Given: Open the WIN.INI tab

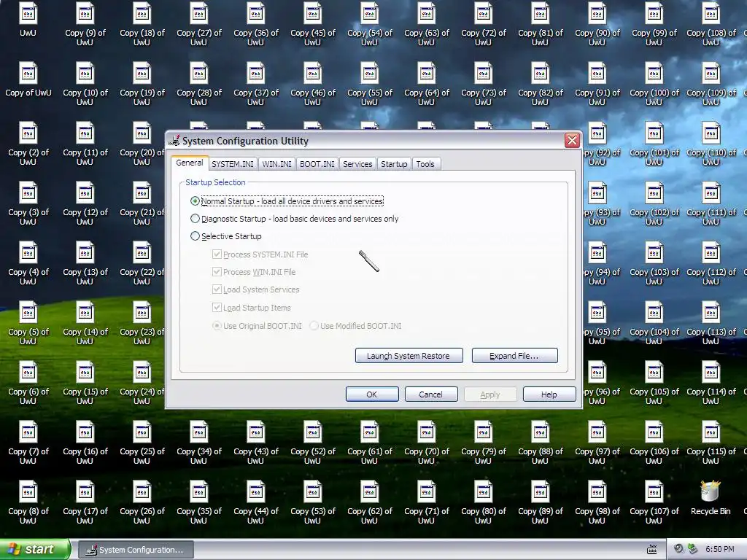Looking at the screenshot, I should (276, 164).
